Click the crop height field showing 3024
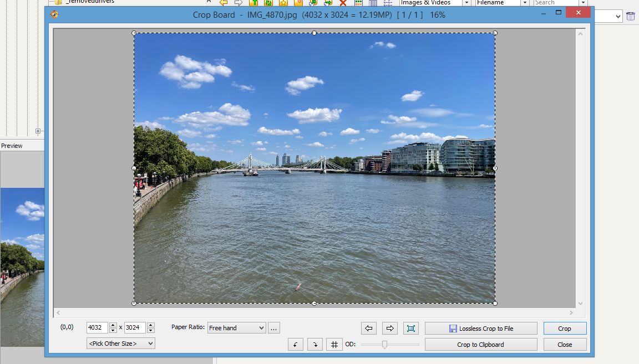 [135, 327]
